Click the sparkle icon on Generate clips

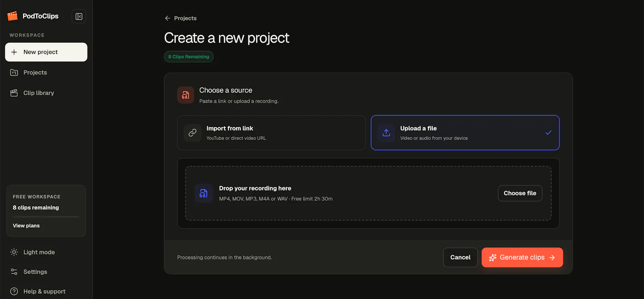[x=493, y=257]
